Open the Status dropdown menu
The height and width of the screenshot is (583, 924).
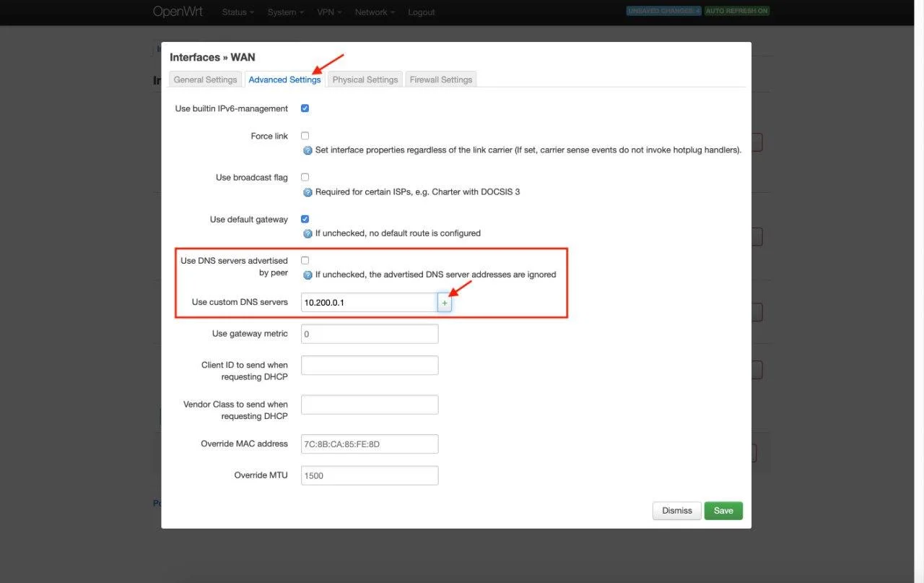click(238, 12)
